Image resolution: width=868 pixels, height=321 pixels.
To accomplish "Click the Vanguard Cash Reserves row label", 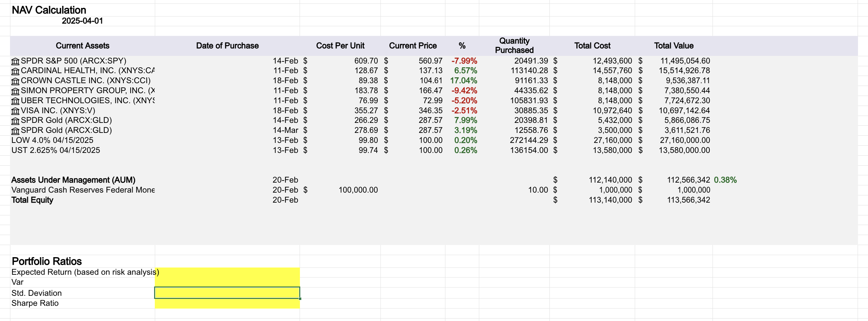I will click(83, 190).
